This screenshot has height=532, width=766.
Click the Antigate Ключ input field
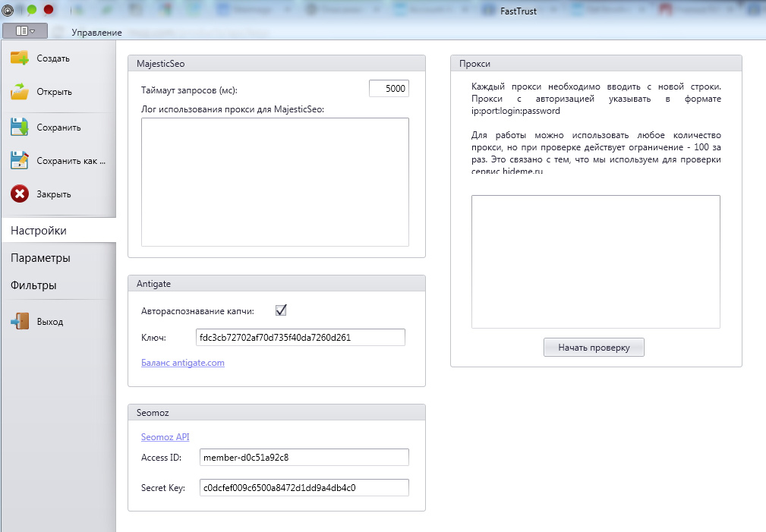pos(301,337)
